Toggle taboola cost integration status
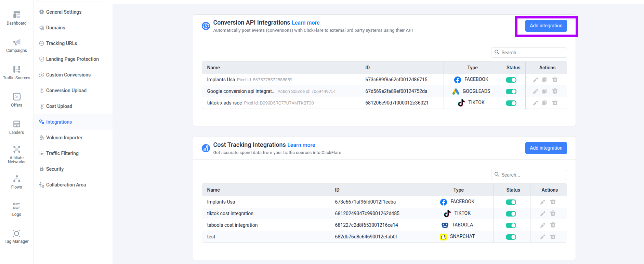This screenshot has height=264, width=644. click(511, 225)
